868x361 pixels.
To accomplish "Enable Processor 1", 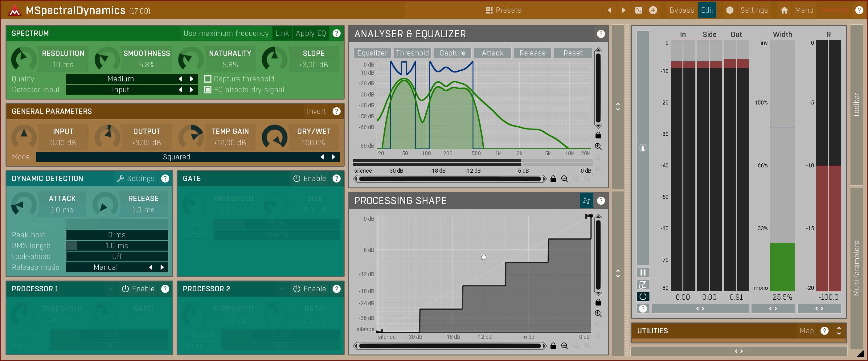I will point(138,289).
